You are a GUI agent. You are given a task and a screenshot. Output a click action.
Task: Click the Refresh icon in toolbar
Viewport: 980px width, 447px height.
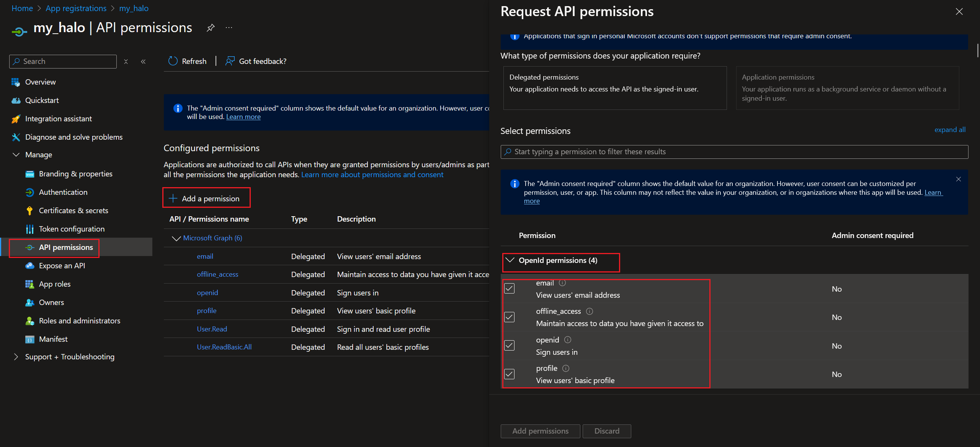click(x=173, y=61)
